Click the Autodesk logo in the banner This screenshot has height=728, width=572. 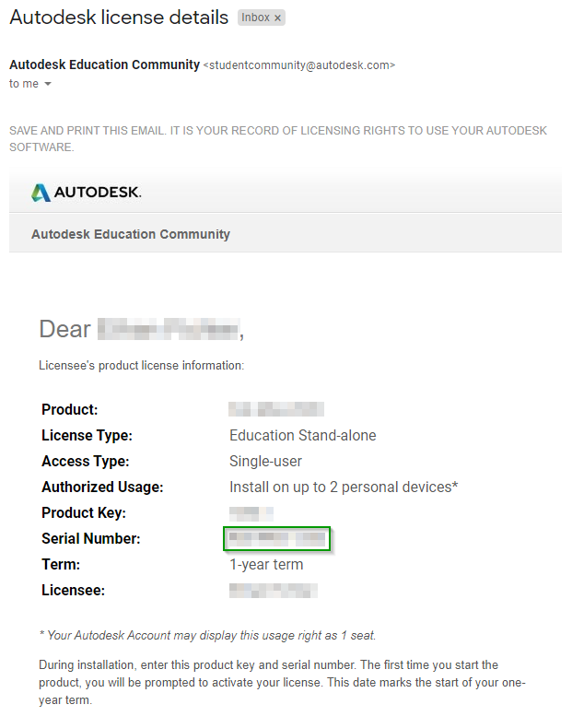(x=86, y=193)
